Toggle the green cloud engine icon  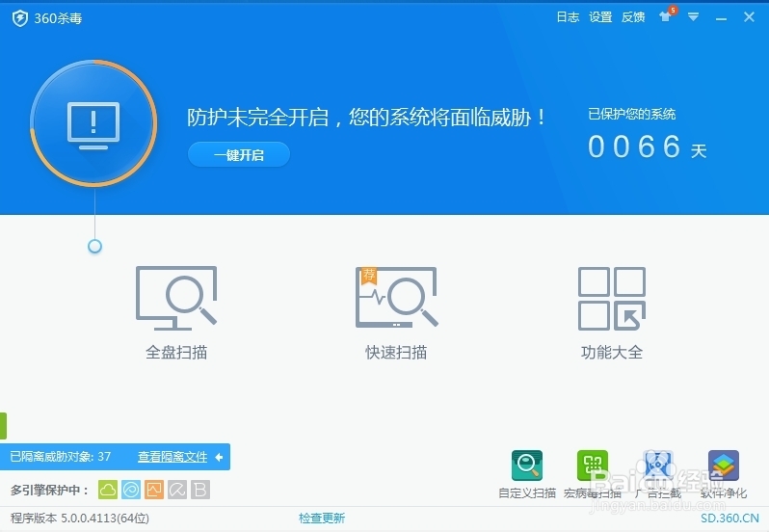pos(108,490)
